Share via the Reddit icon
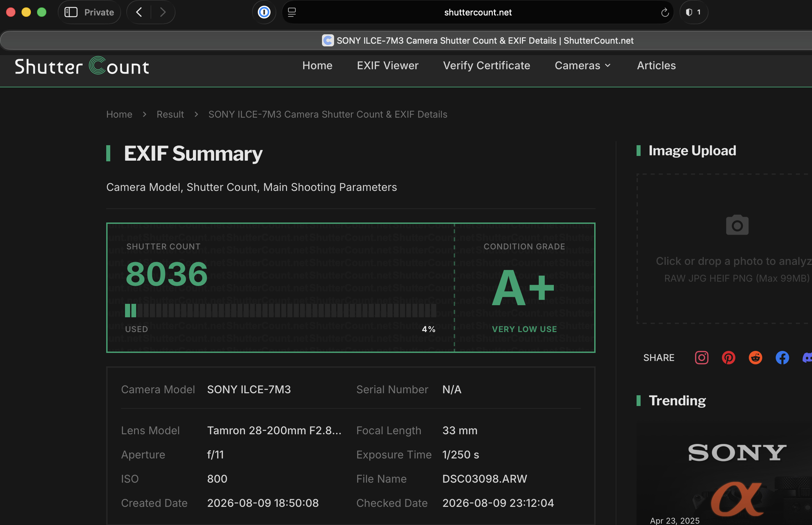The height and width of the screenshot is (525, 812). point(756,358)
